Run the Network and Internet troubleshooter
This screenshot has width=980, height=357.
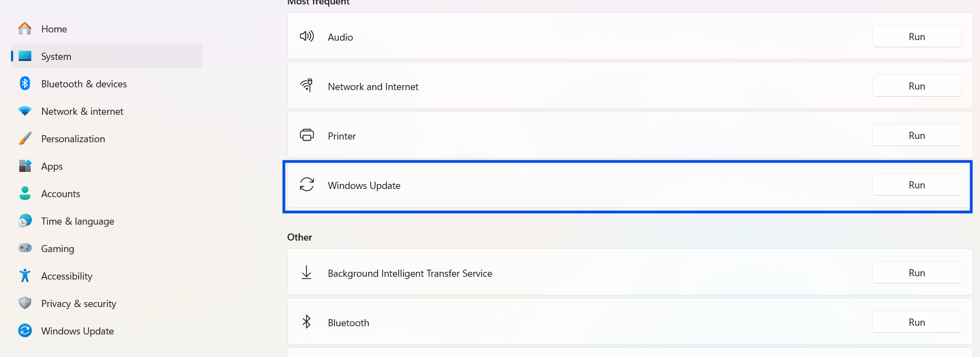click(916, 86)
